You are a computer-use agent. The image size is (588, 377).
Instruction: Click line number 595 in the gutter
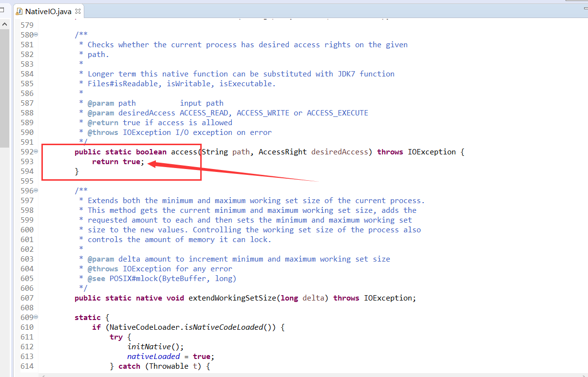[27, 181]
